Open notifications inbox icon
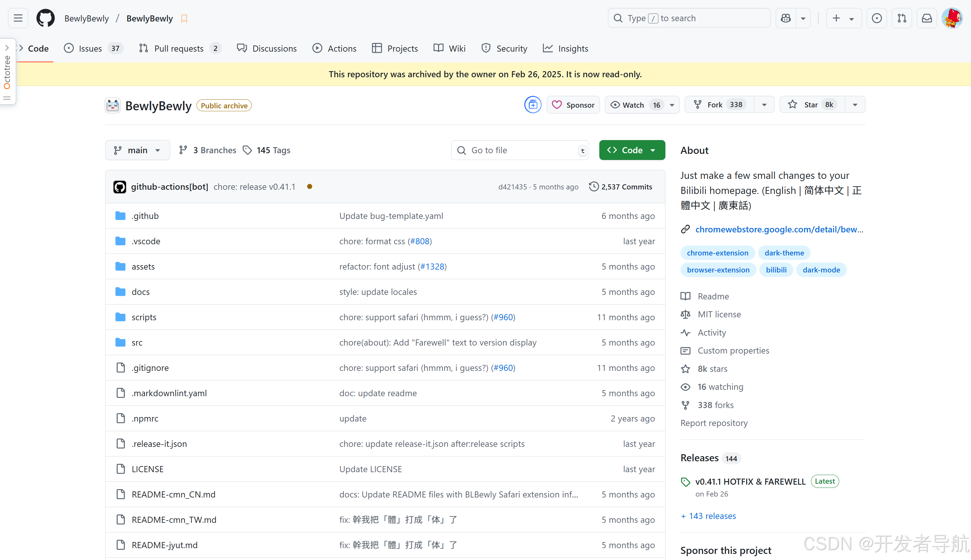971x560 pixels. click(x=927, y=18)
